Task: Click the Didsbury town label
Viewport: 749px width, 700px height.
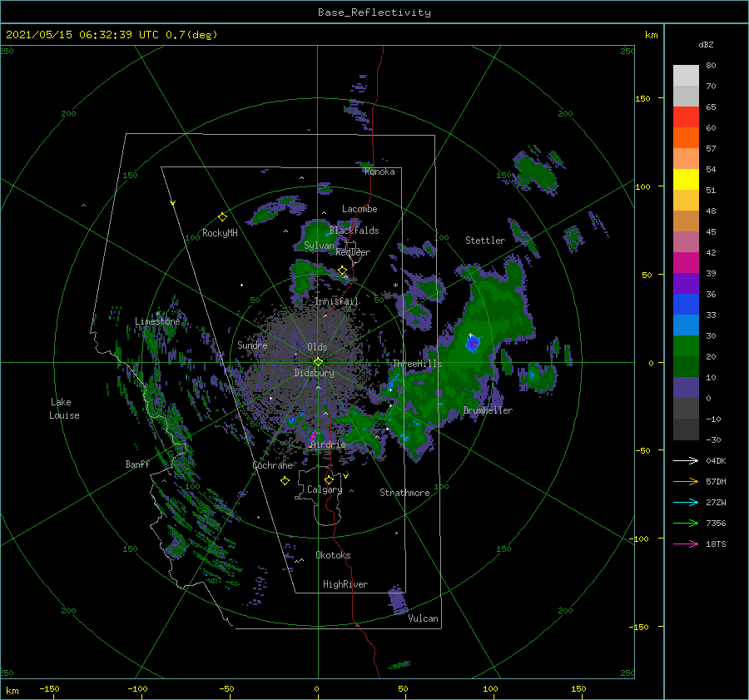Action: coord(314,373)
